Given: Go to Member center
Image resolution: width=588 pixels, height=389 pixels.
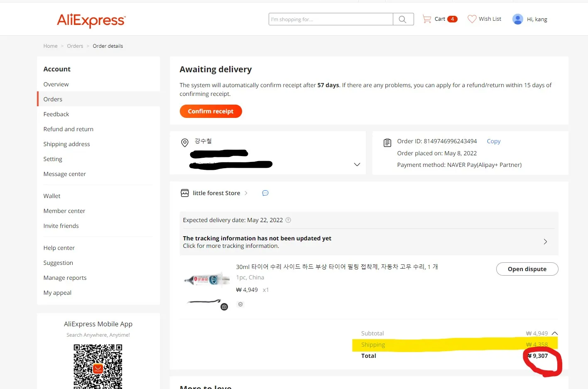Looking at the screenshot, I should click(x=64, y=211).
